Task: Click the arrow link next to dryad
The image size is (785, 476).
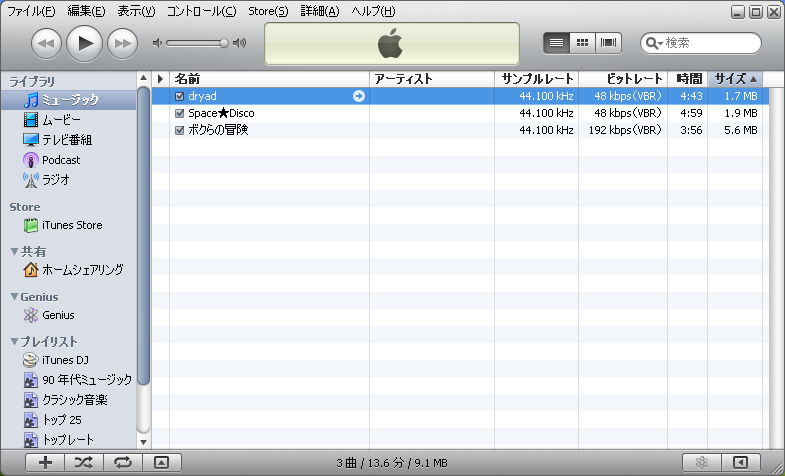Action: point(358,96)
